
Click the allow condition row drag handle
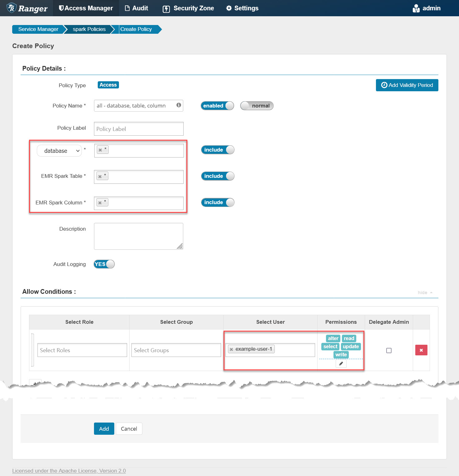pyautogui.click(x=33, y=350)
